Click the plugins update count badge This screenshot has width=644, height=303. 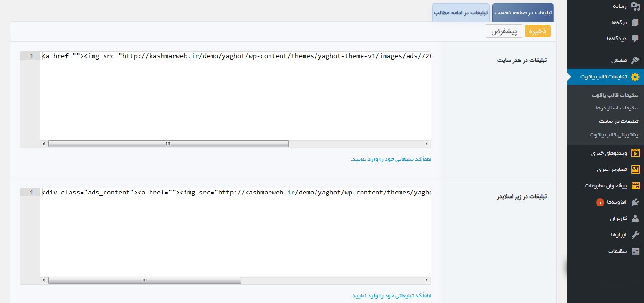coord(600,203)
